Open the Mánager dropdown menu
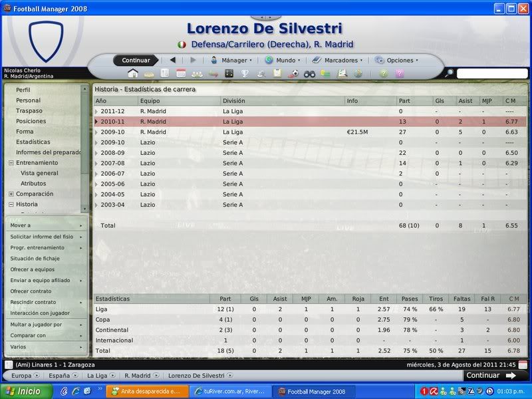This screenshot has height=399, width=532. [231, 60]
